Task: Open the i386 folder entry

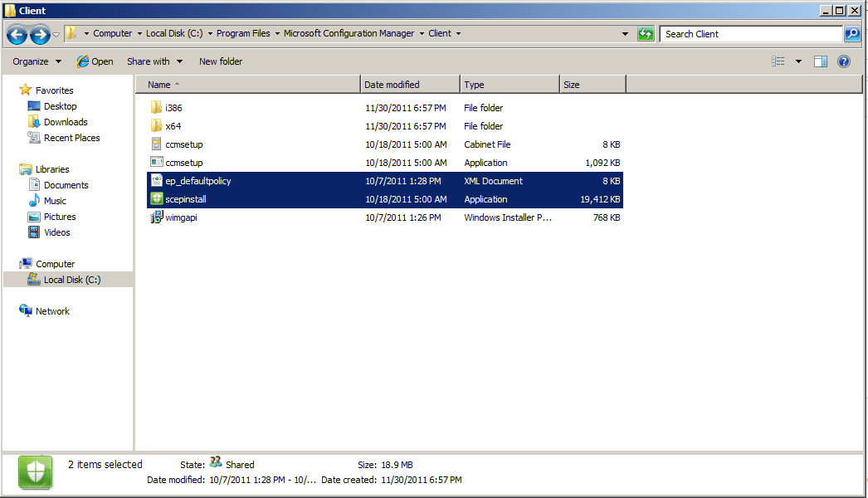Action: coord(385,107)
